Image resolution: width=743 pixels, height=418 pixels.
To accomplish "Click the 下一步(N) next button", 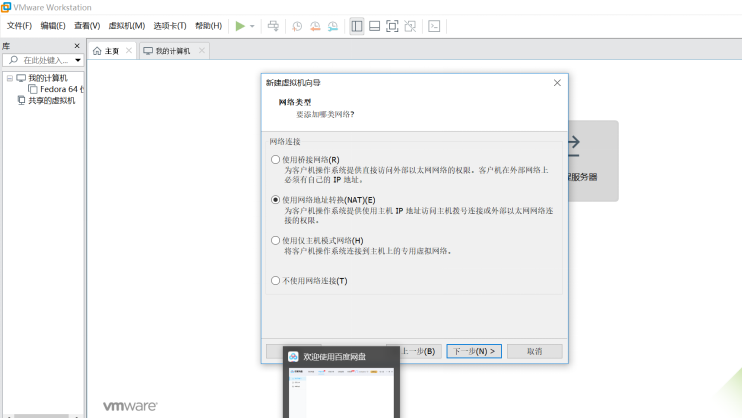I will [x=474, y=351].
